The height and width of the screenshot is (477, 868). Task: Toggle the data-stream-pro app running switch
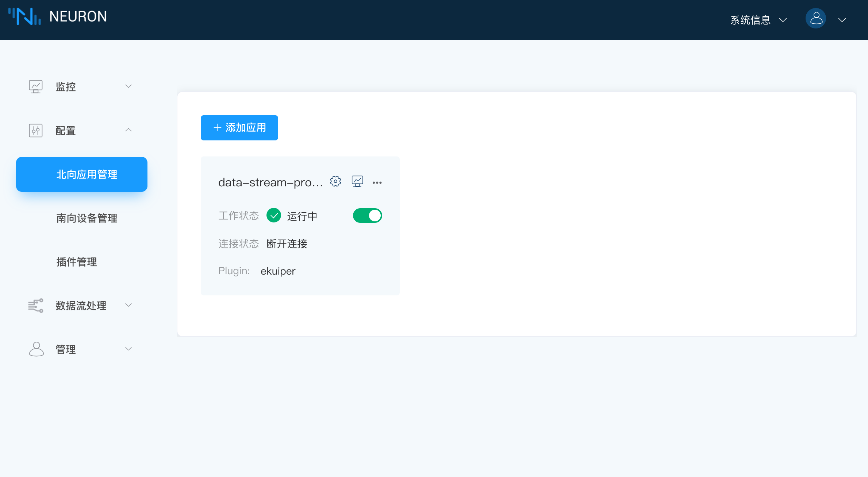click(367, 216)
